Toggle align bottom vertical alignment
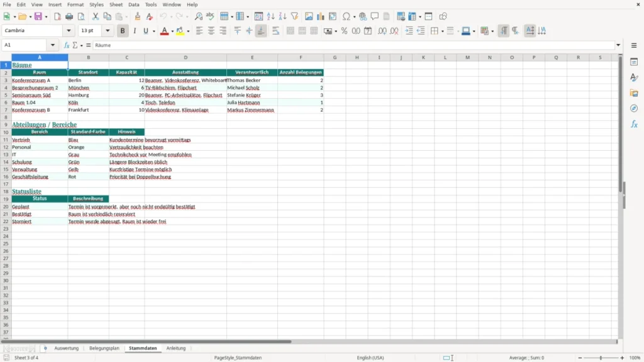The height and width of the screenshot is (362, 644). click(261, 31)
